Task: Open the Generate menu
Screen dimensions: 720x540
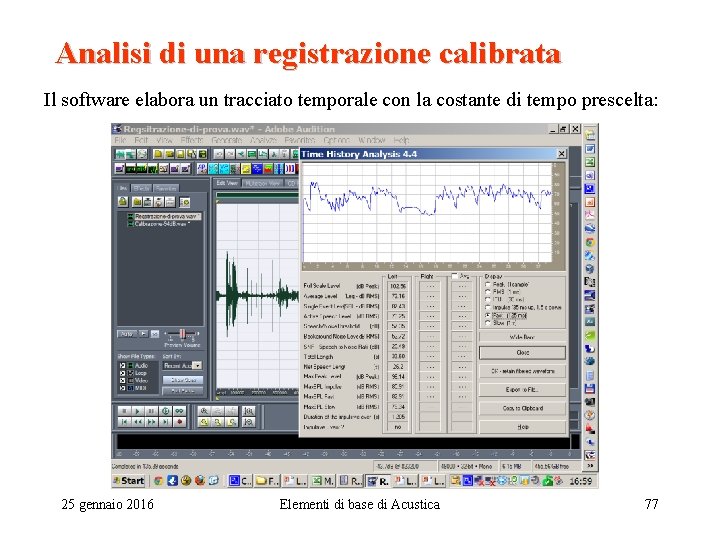Action: [227, 140]
